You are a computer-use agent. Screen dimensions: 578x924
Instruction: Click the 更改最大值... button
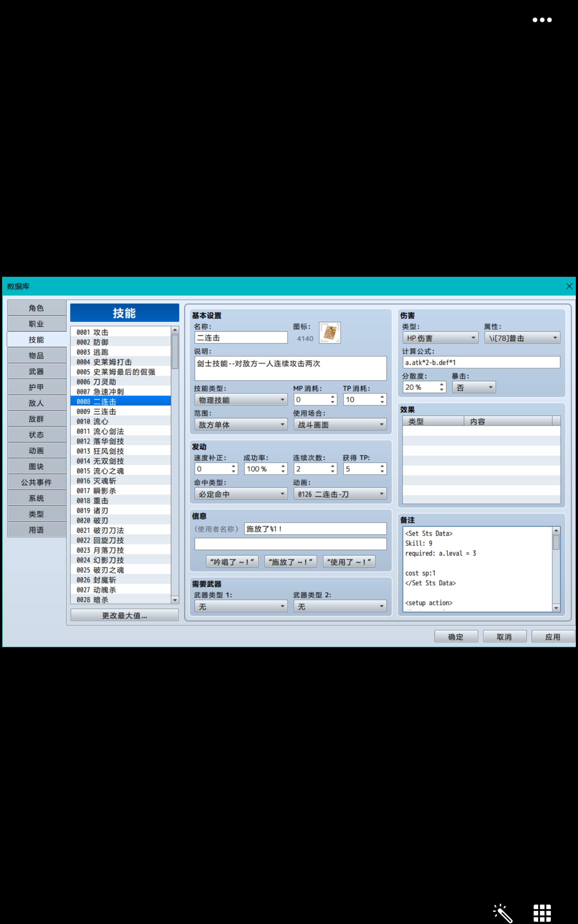[125, 615]
